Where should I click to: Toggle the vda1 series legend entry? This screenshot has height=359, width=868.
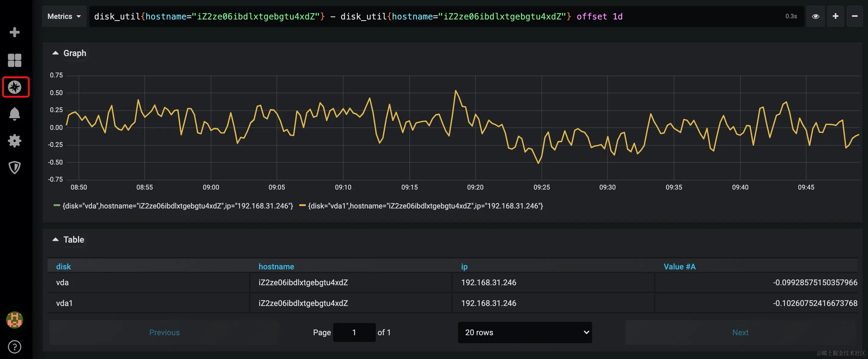[425, 206]
